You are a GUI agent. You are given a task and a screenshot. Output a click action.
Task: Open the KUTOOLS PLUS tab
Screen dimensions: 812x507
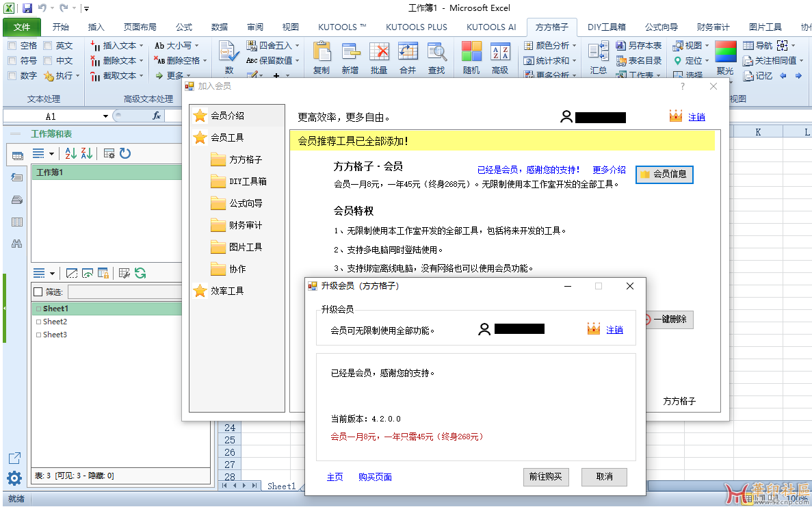click(x=416, y=27)
